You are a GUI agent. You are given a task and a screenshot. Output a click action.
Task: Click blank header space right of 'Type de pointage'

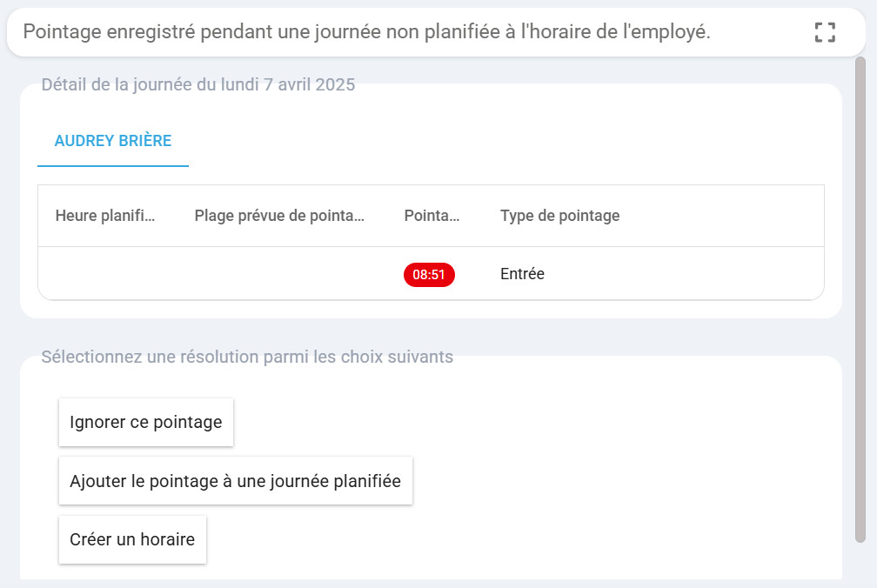pos(722,216)
